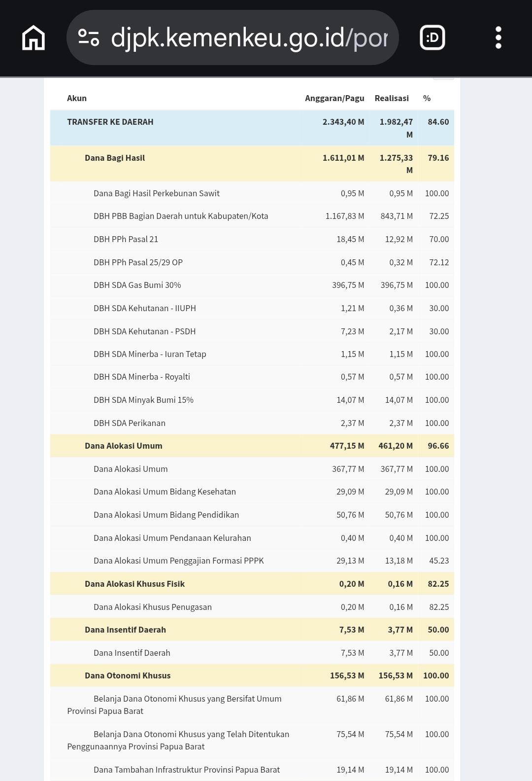Open the tab switcher button

[x=432, y=38]
